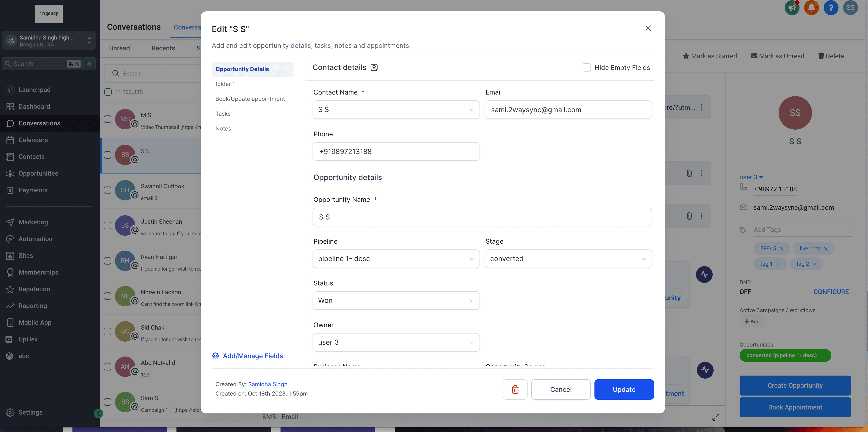
Task: Click the expand arrows icon in composer
Action: pos(716,417)
